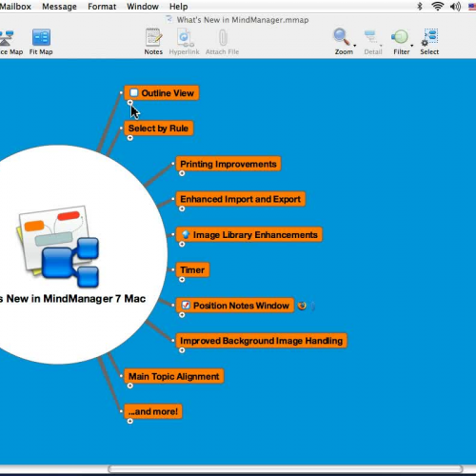Open the Help menu
The width and height of the screenshot is (476, 476).
point(178,7)
